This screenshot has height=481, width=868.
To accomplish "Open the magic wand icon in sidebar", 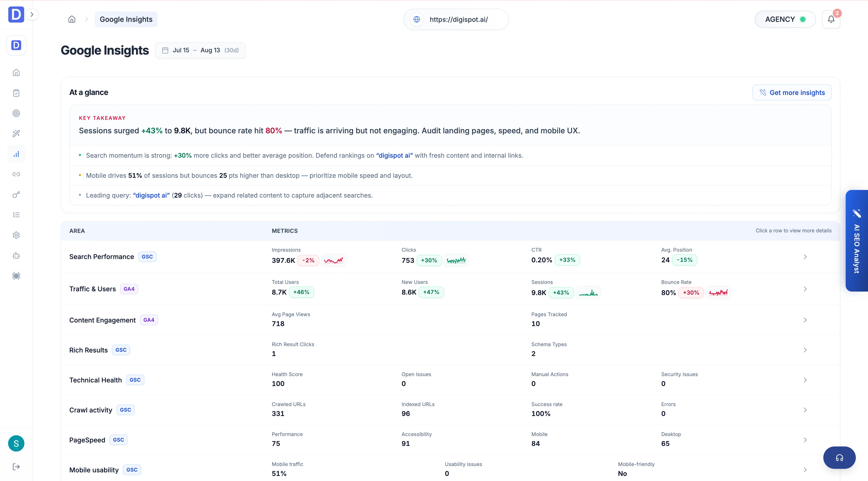I will click(x=16, y=134).
